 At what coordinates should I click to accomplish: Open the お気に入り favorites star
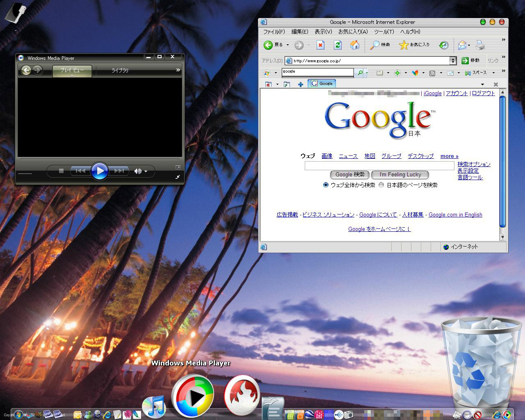click(414, 45)
